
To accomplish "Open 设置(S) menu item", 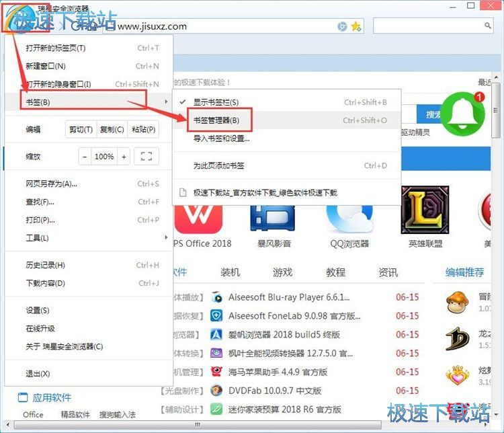I will click(x=89, y=310).
